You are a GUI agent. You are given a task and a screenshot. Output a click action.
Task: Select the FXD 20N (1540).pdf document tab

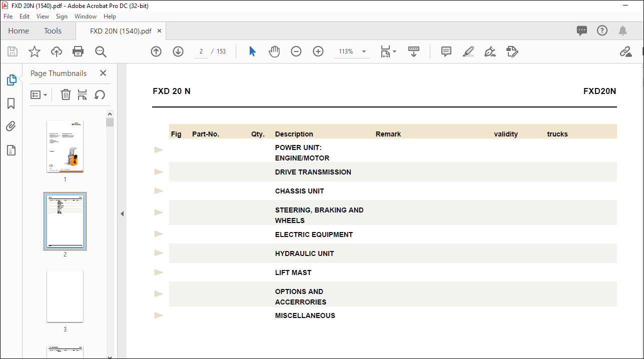click(x=121, y=31)
